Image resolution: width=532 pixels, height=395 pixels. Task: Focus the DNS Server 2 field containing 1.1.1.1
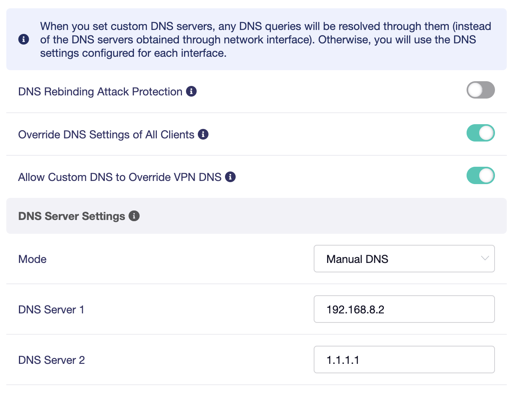click(404, 360)
